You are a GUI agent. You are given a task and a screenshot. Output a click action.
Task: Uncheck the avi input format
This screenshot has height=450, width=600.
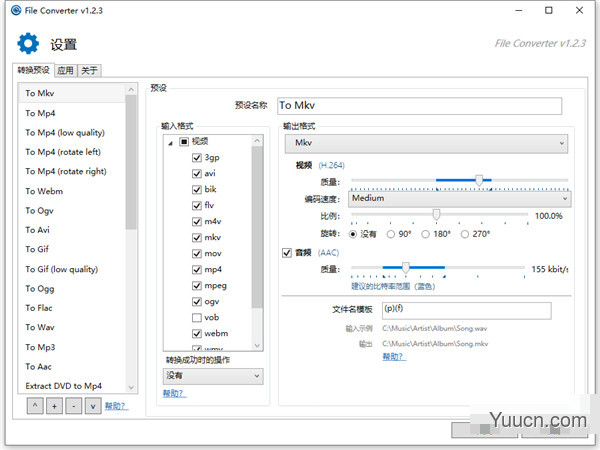[197, 174]
